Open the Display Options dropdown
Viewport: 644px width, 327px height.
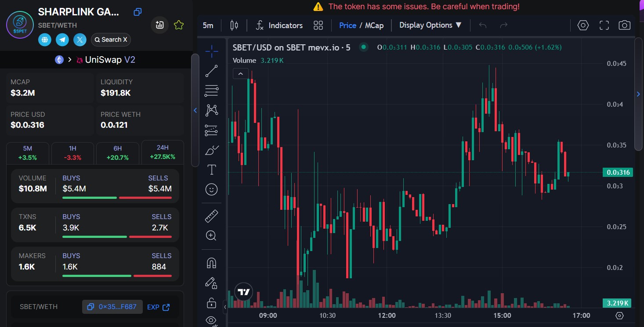430,25
